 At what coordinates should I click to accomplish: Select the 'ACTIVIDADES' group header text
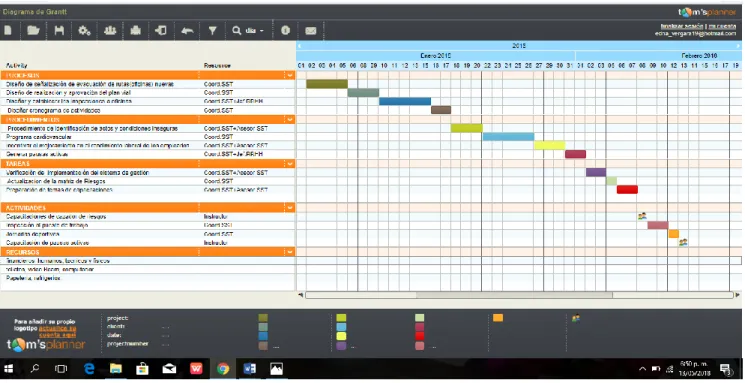tap(26, 208)
